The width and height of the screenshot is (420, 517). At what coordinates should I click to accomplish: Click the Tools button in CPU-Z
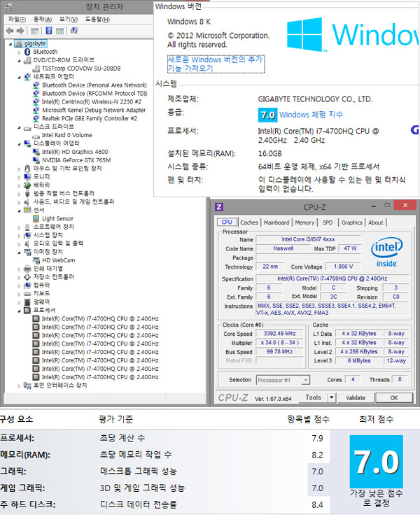313,397
